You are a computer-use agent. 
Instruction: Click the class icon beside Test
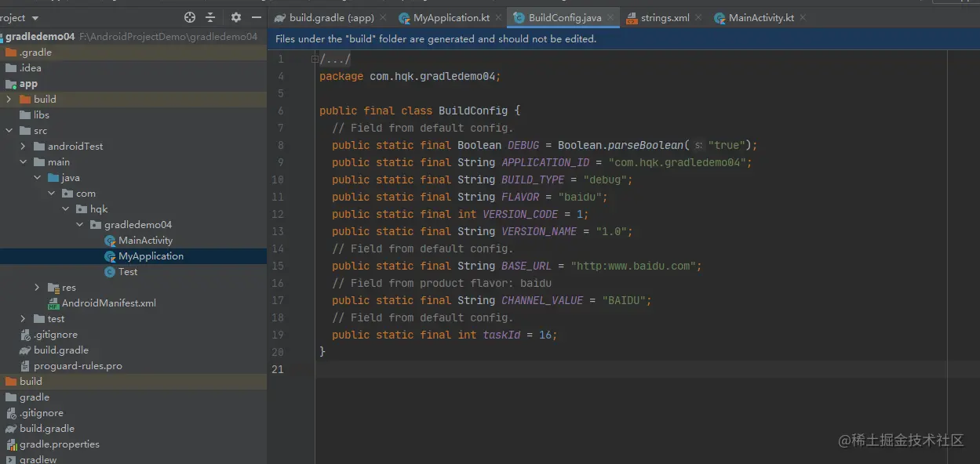tap(110, 272)
